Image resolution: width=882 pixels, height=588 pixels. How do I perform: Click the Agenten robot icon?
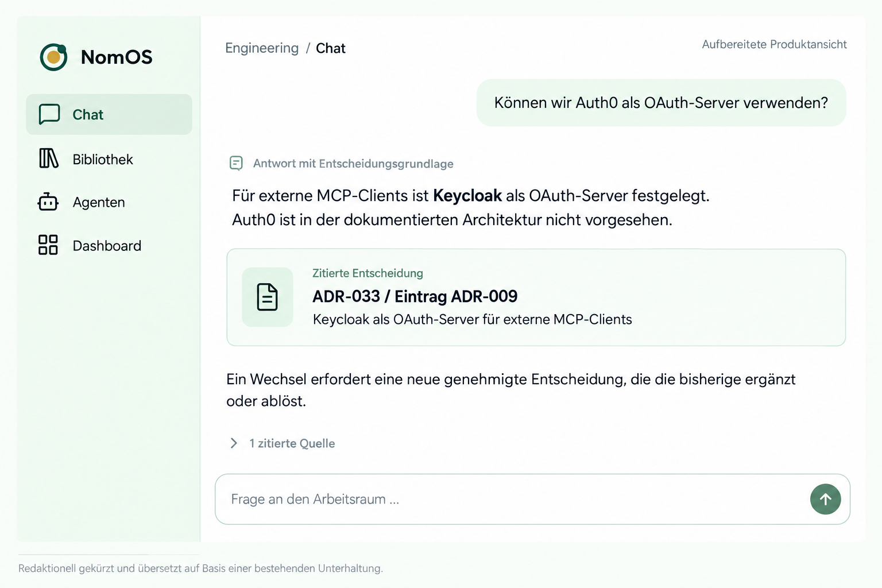click(x=48, y=202)
